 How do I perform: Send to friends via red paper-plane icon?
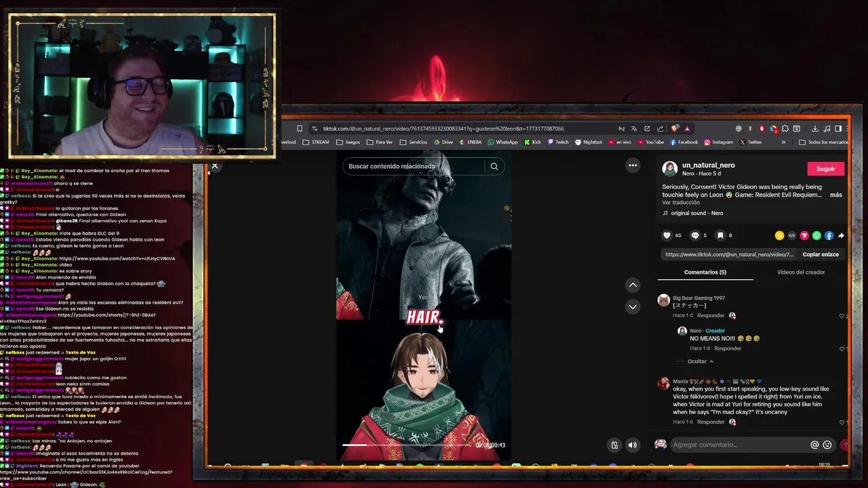(804, 235)
